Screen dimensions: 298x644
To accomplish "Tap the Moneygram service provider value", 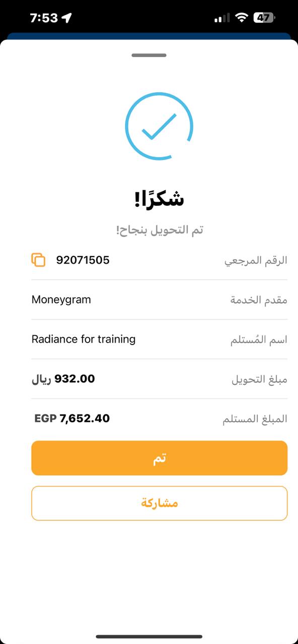I will pos(61,300).
